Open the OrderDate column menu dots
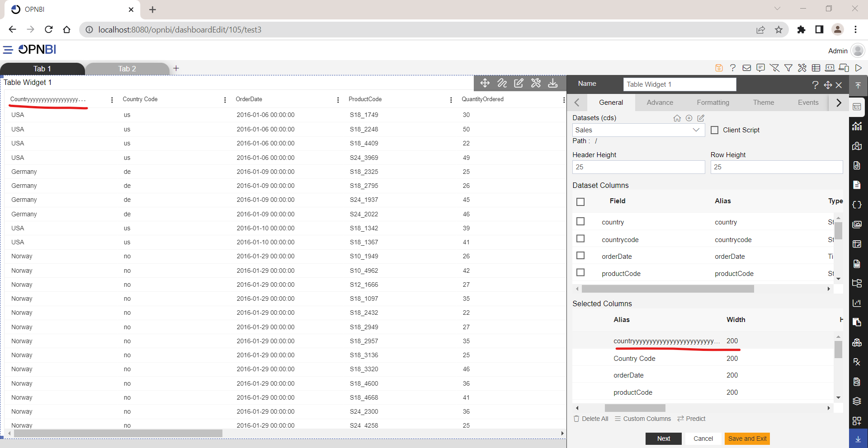This screenshot has height=448, width=868. tap(338, 100)
